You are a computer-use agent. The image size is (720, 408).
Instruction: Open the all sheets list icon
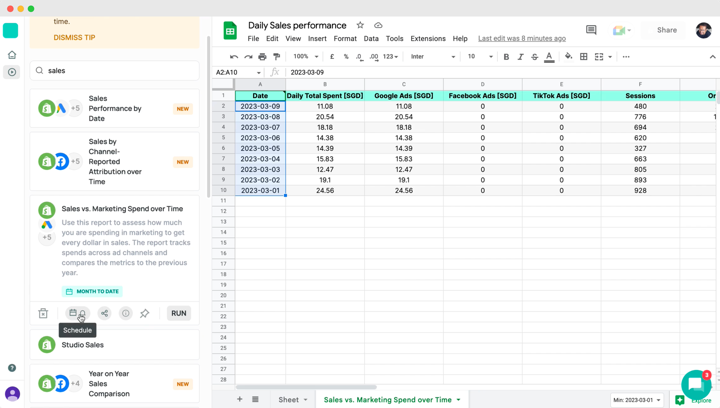(x=255, y=399)
